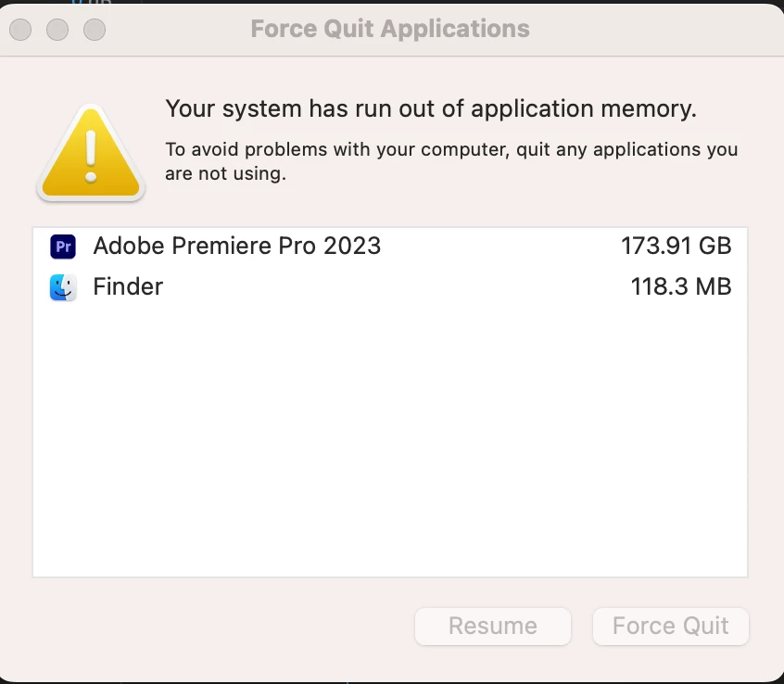The height and width of the screenshot is (684, 784).
Task: Click blank space between Finder and 118.3 MB
Action: 389,287
